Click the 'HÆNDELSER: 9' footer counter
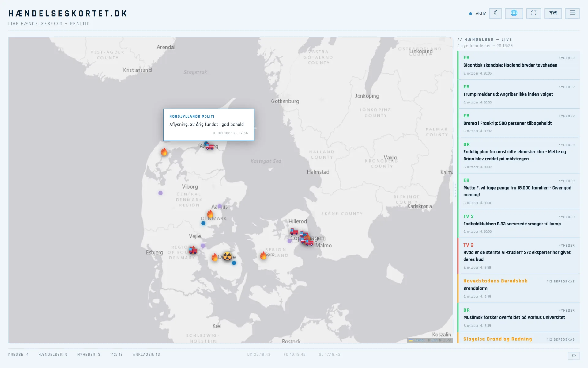 pos(53,355)
